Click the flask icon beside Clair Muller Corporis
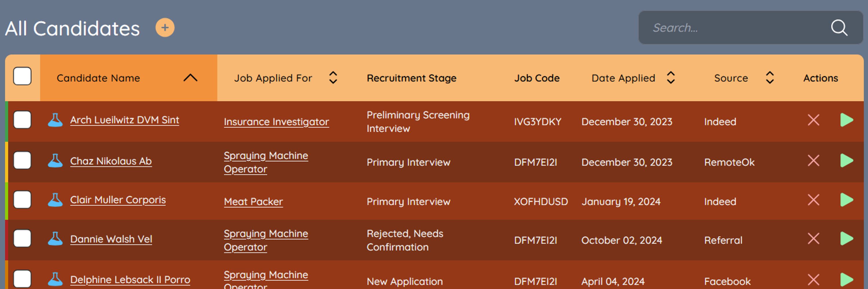The image size is (868, 289). (x=55, y=200)
